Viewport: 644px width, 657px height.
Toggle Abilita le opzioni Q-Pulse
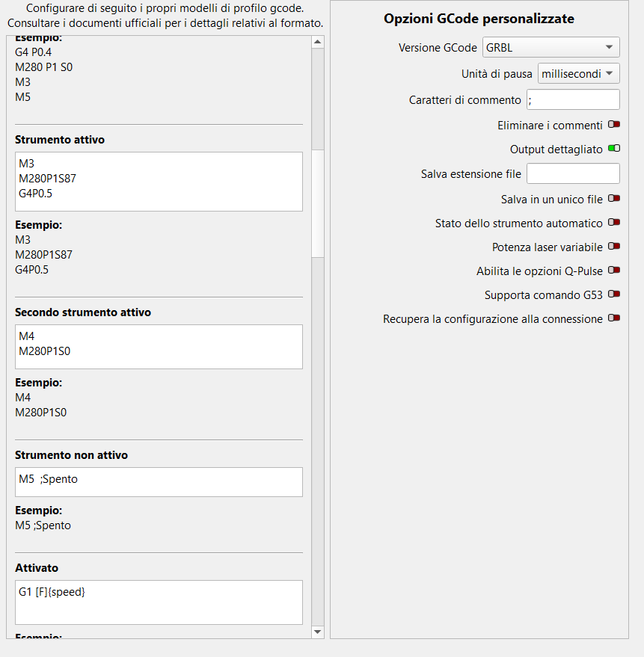coord(614,271)
